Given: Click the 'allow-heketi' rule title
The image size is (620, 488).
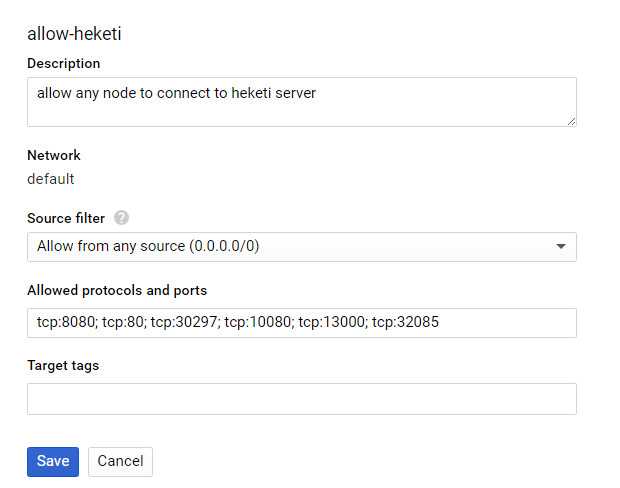Looking at the screenshot, I should point(80,33).
